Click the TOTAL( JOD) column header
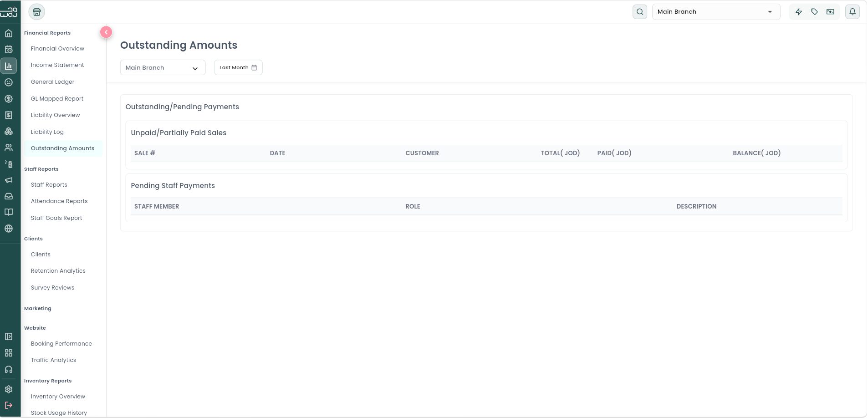This screenshot has width=868, height=418. point(560,153)
